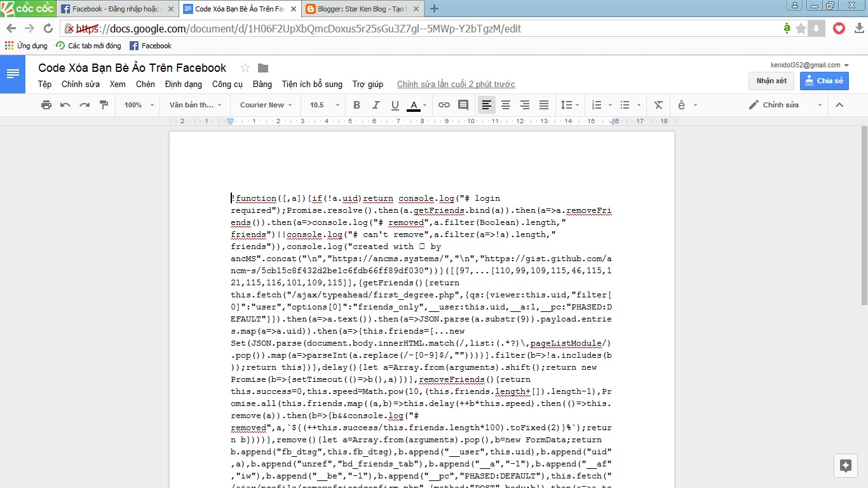868x488 pixels.
Task: Click the blue Chia sẻ share button
Action: point(824,81)
